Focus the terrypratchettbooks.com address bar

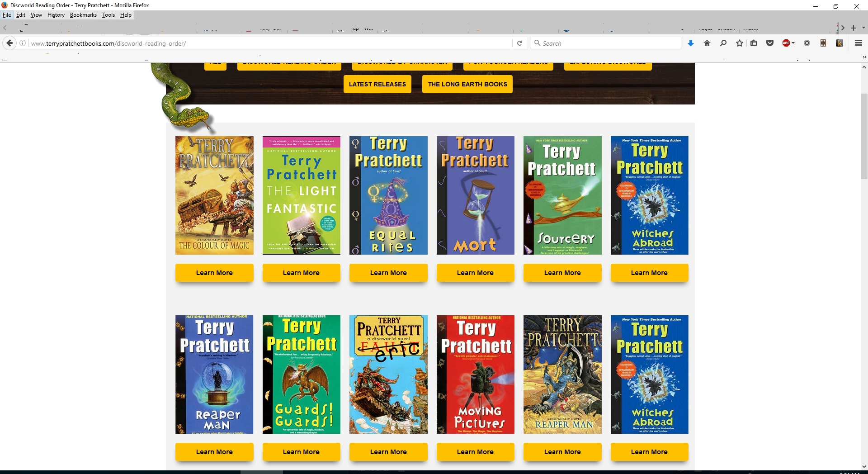pyautogui.click(x=270, y=43)
